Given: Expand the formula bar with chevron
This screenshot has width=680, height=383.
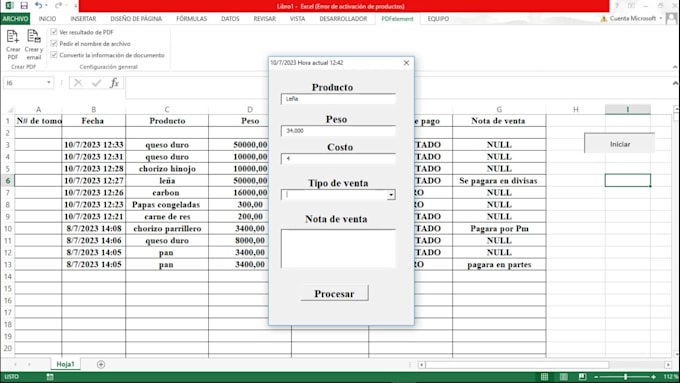Looking at the screenshot, I should point(675,83).
